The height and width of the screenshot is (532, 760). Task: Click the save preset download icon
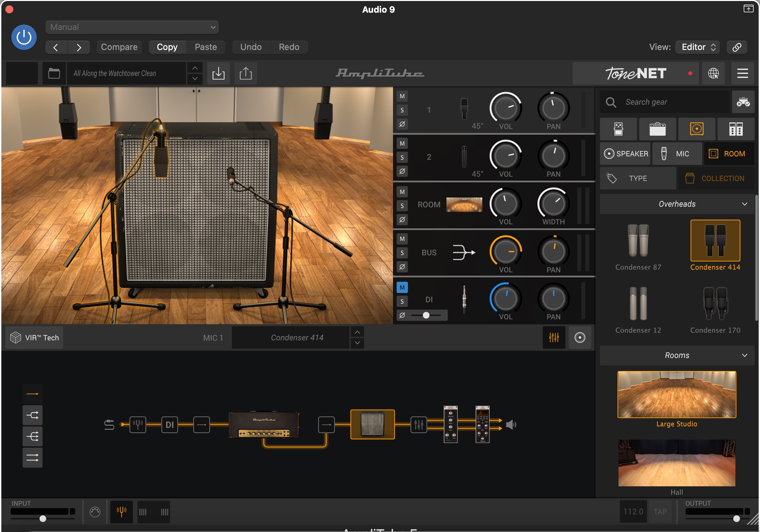(219, 73)
